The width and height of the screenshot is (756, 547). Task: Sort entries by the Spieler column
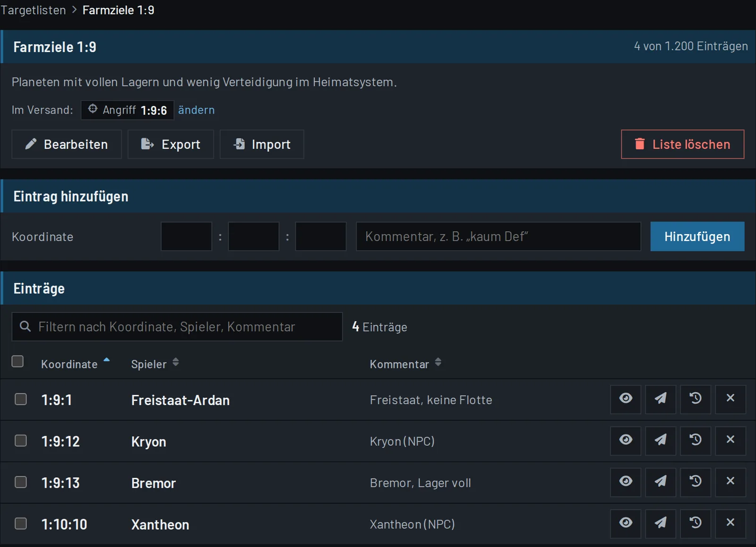[155, 364]
